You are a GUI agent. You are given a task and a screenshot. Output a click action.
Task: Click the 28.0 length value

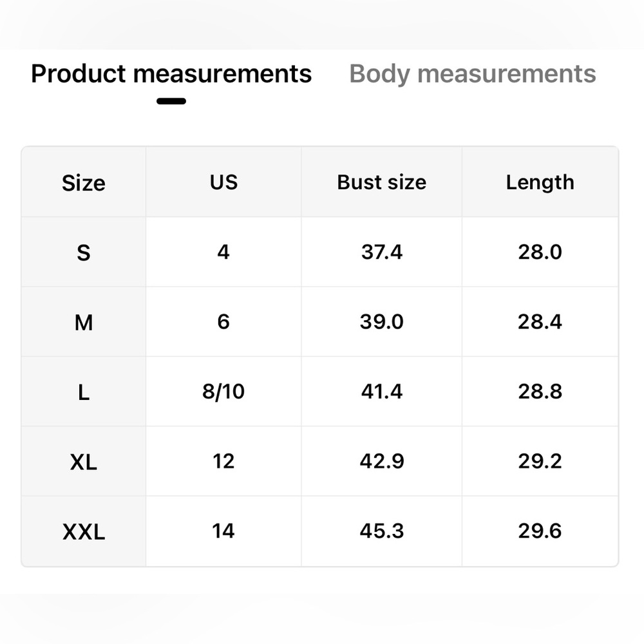pos(540,252)
